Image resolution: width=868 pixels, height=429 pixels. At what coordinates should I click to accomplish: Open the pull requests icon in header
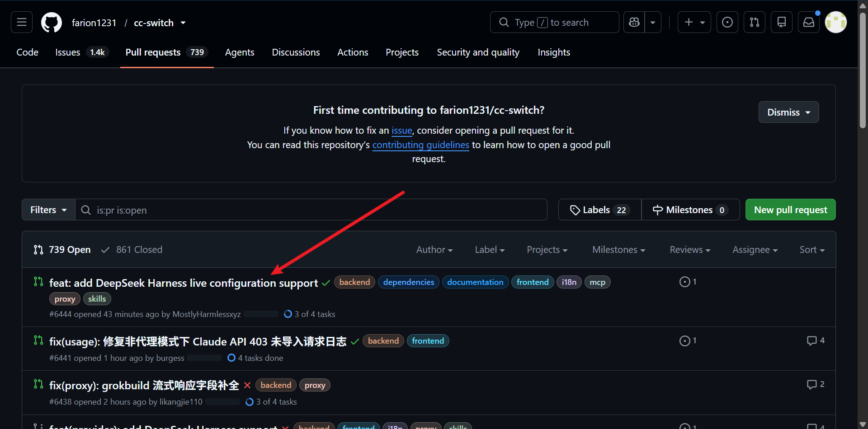pyautogui.click(x=755, y=22)
